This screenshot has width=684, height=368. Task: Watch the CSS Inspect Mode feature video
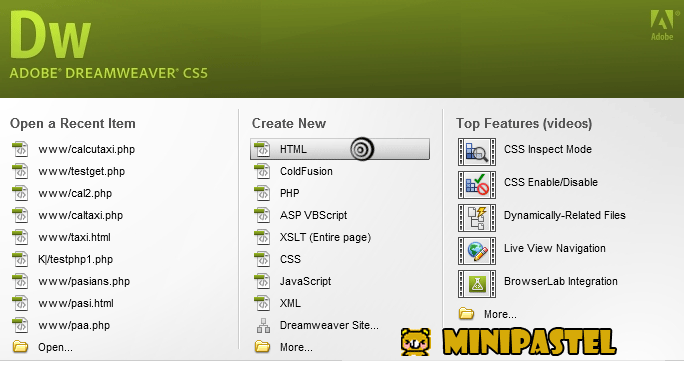click(548, 149)
